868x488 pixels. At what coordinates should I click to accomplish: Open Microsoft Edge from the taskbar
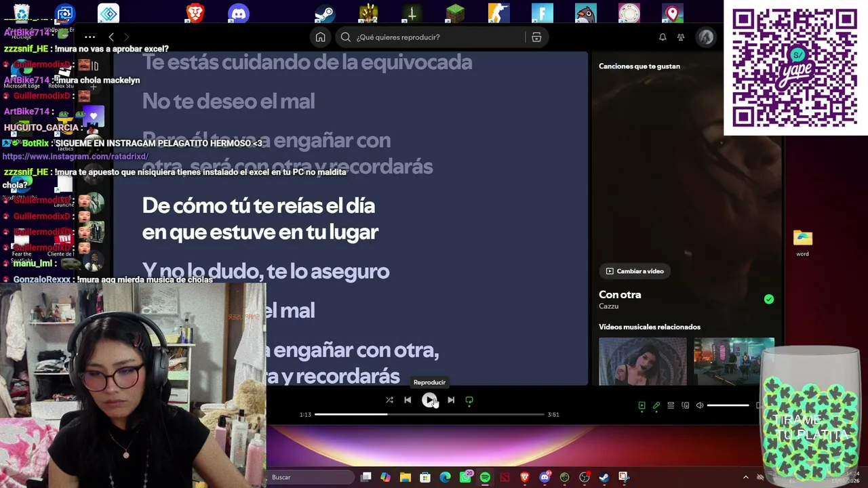[x=445, y=477]
